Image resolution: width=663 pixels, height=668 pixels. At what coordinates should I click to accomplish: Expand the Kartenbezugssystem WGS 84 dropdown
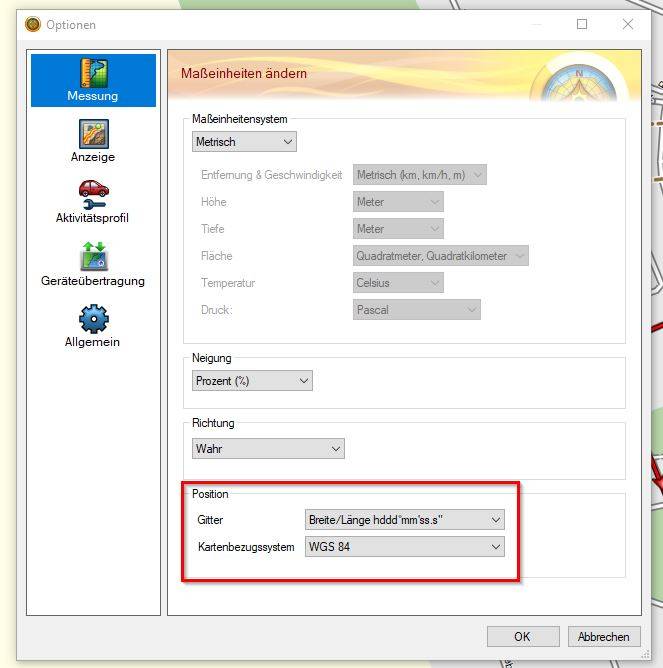(404, 547)
